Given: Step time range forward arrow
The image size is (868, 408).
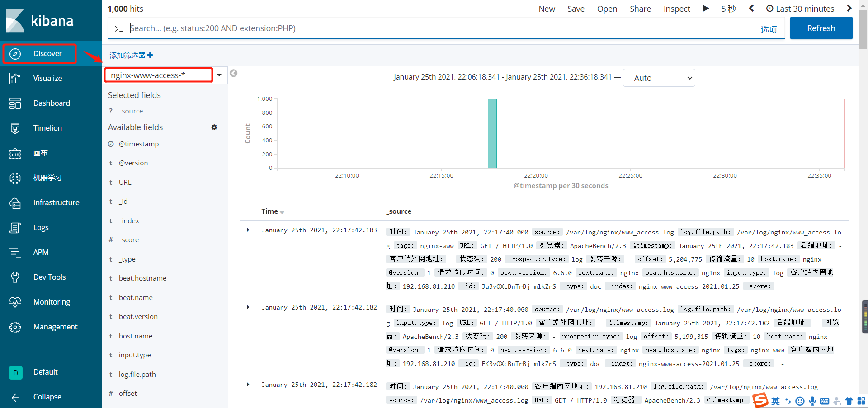Looking at the screenshot, I should (849, 8).
